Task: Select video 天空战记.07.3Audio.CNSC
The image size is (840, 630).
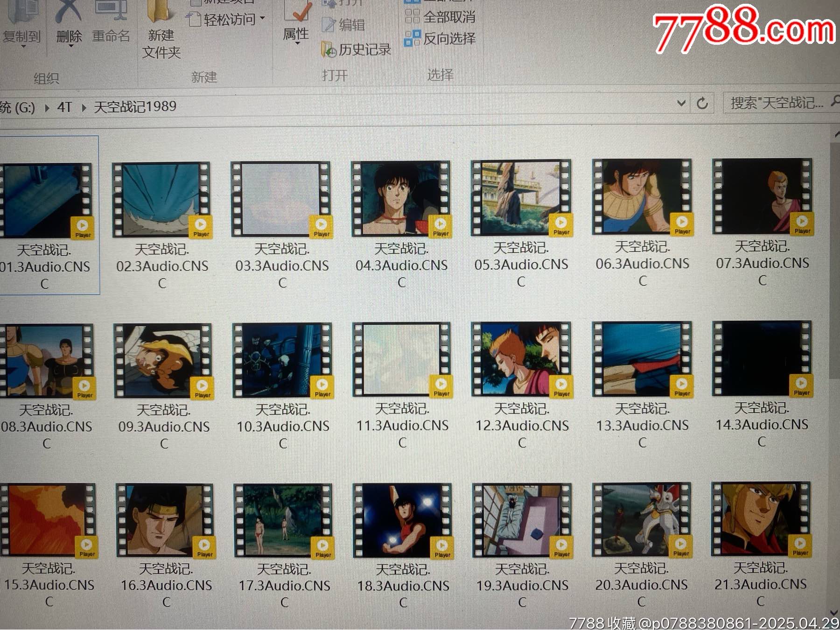Action: coord(763,223)
